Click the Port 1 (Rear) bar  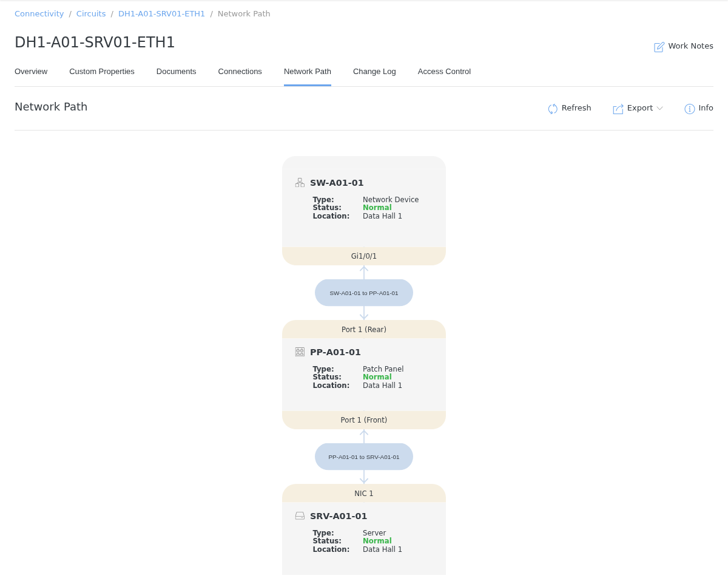click(364, 329)
